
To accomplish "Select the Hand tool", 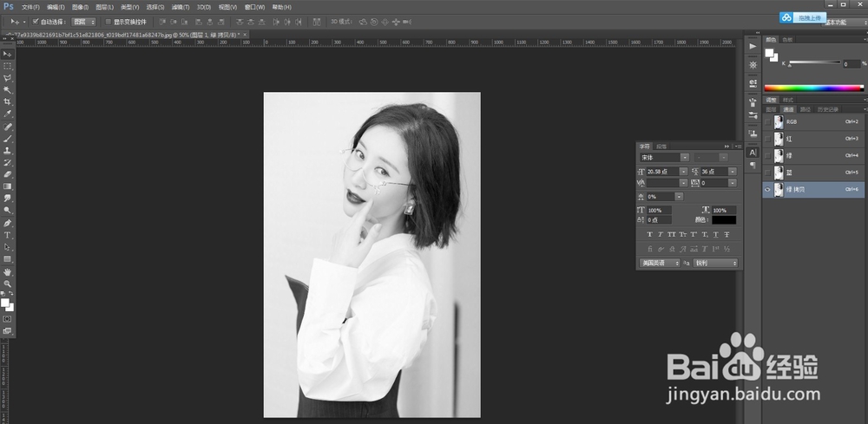I will pos(7,272).
